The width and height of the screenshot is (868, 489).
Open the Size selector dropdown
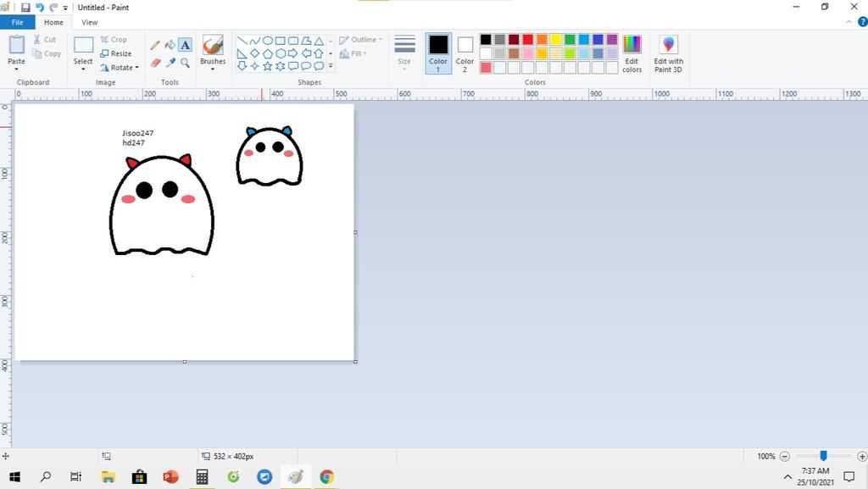(404, 53)
